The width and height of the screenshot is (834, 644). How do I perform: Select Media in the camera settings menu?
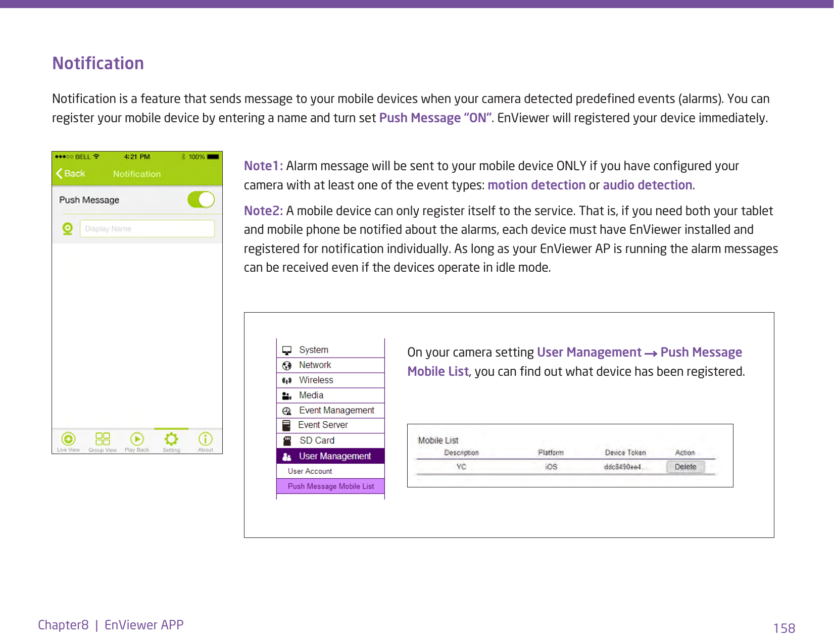pyautogui.click(x=330, y=395)
